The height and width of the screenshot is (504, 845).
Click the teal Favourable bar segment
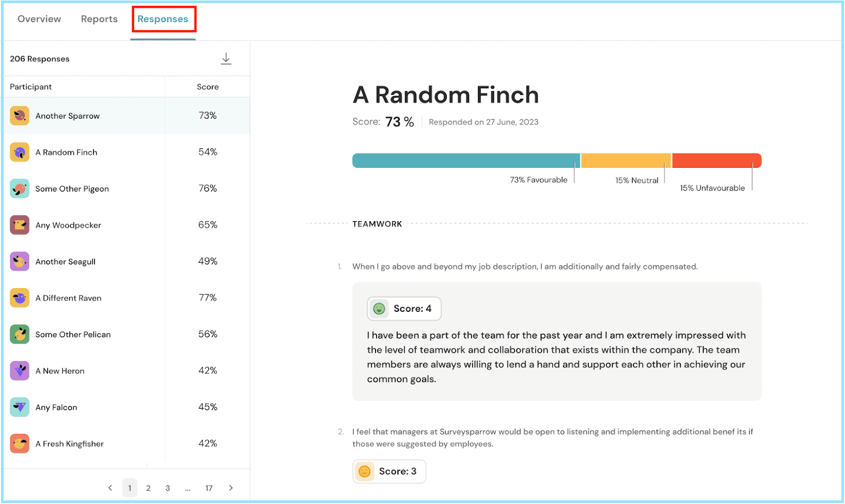point(466,160)
